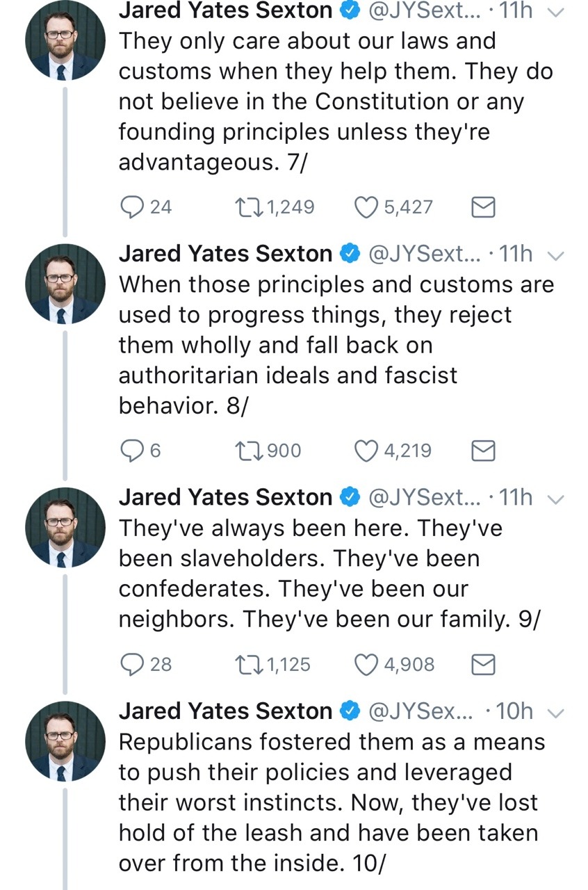Open profile photo beside tweet 10/
588x890 pixels.
tap(65, 741)
